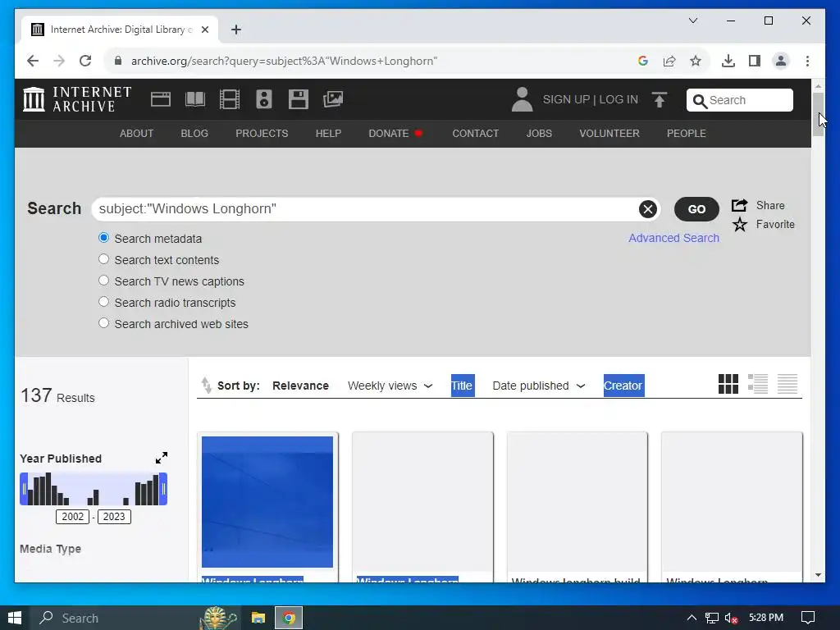Click the Share icon

click(739, 205)
